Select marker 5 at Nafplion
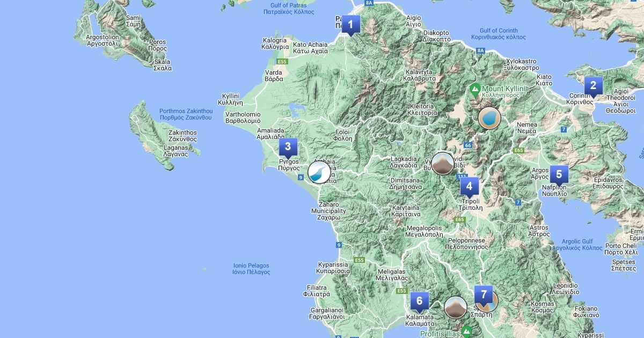This screenshot has width=644, height=338. tap(559, 174)
